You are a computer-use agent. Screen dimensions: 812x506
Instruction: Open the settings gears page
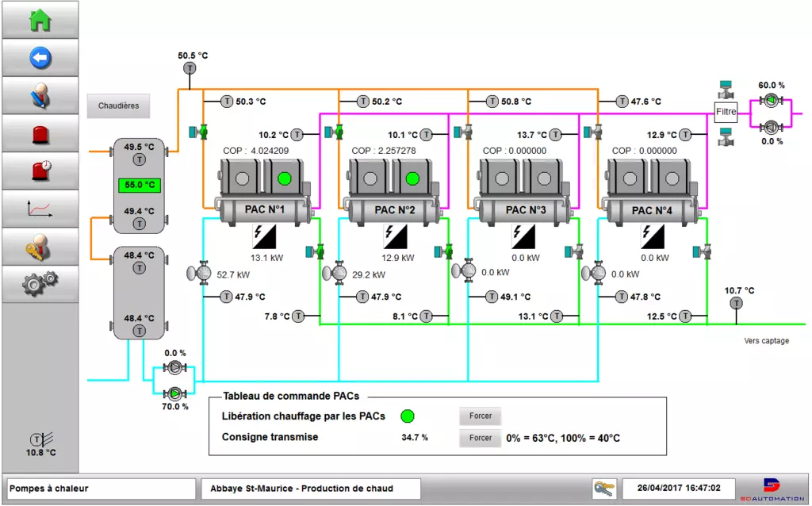coord(40,284)
